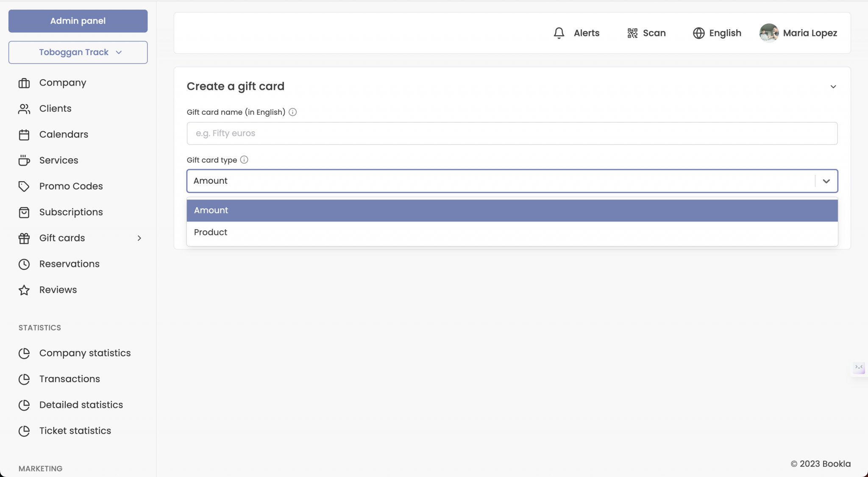
Task: Click the info icon beside Gift card type
Action: 244,160
